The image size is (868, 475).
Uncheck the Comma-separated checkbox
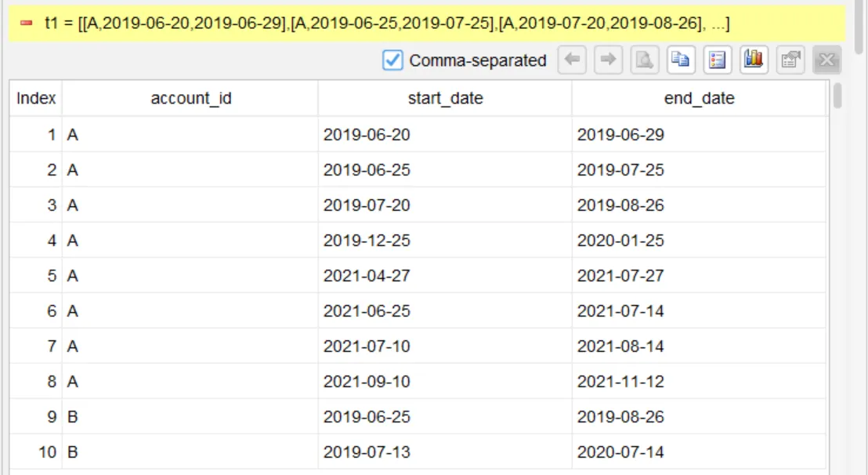tap(392, 60)
